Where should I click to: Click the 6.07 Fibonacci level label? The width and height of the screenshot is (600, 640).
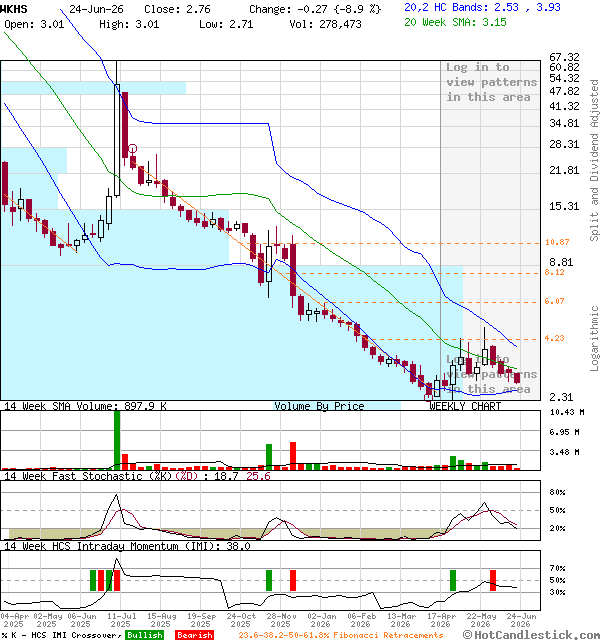pos(554,301)
